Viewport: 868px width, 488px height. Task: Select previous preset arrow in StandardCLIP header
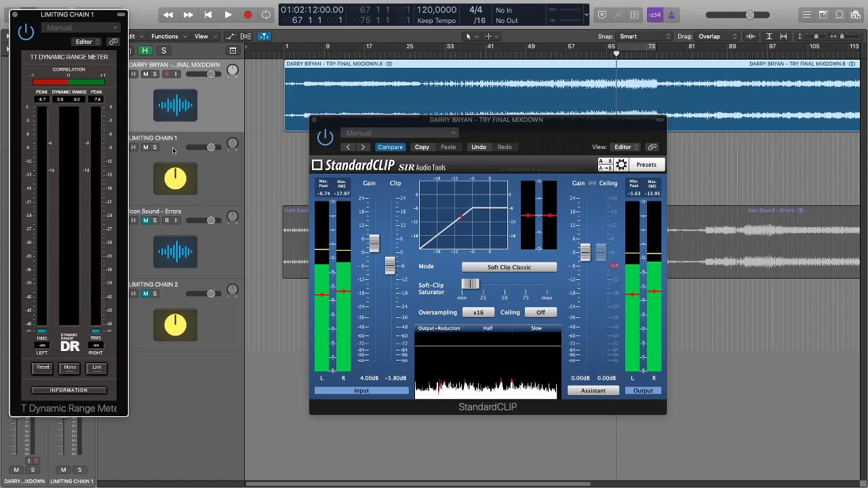[x=348, y=147]
